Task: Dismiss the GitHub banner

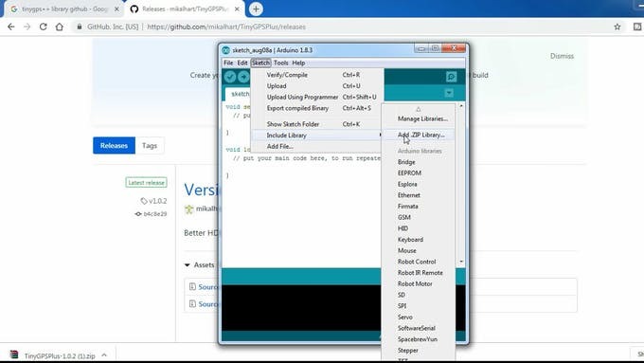Action: (562, 56)
